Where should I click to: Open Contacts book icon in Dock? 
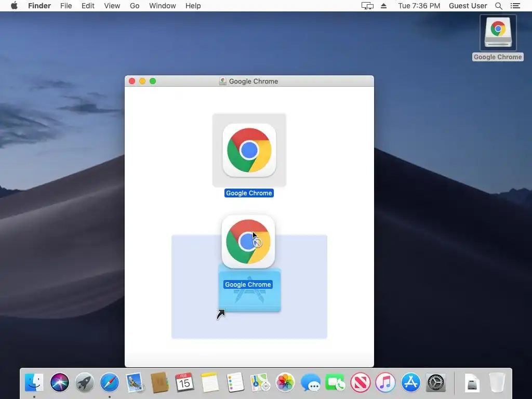click(x=159, y=382)
